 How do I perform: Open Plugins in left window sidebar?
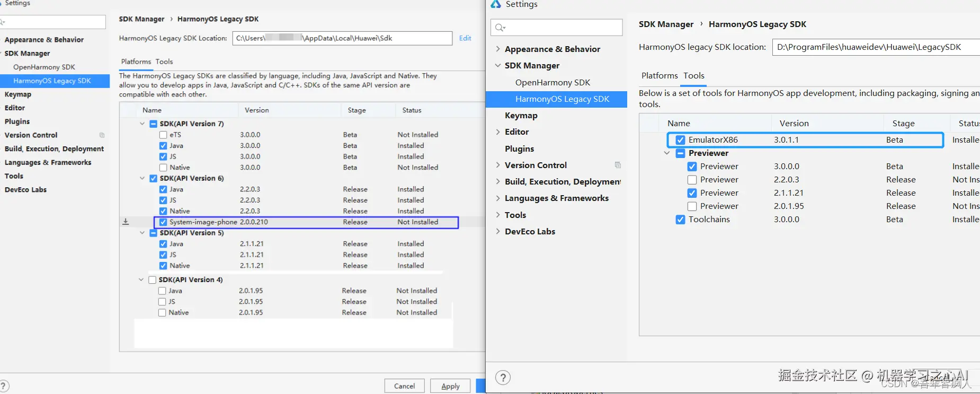[17, 121]
